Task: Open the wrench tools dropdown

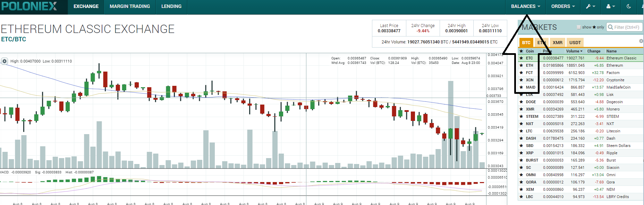Action: pyautogui.click(x=591, y=6)
